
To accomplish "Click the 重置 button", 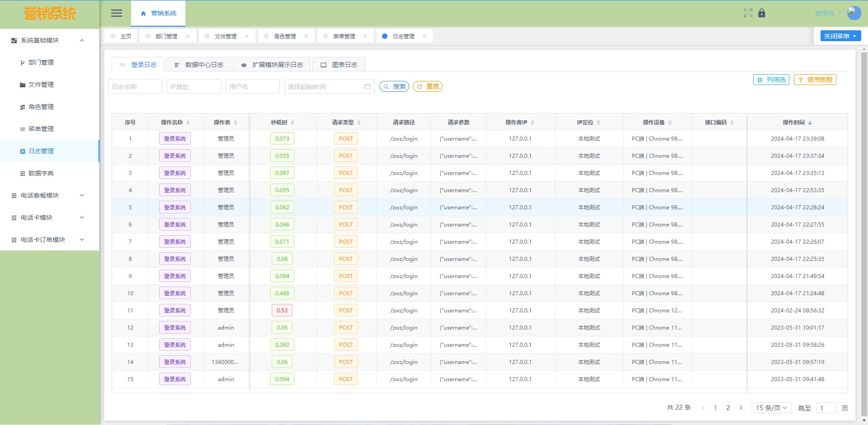I will 428,86.
